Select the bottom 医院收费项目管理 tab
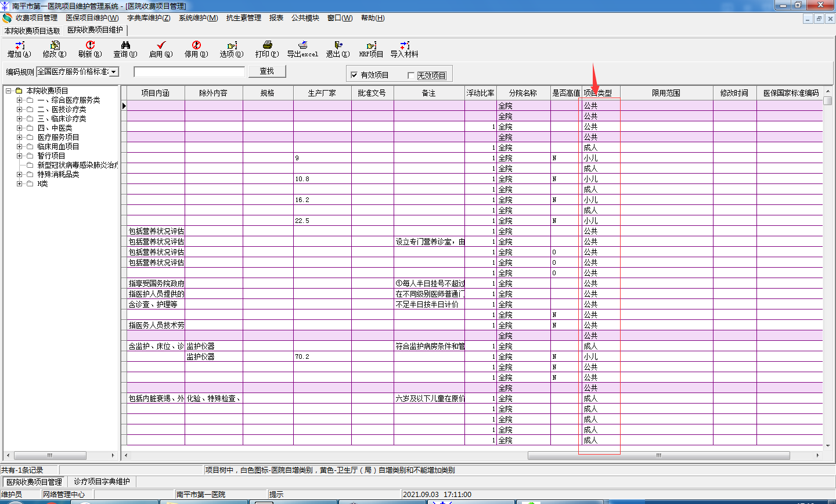 click(x=34, y=482)
